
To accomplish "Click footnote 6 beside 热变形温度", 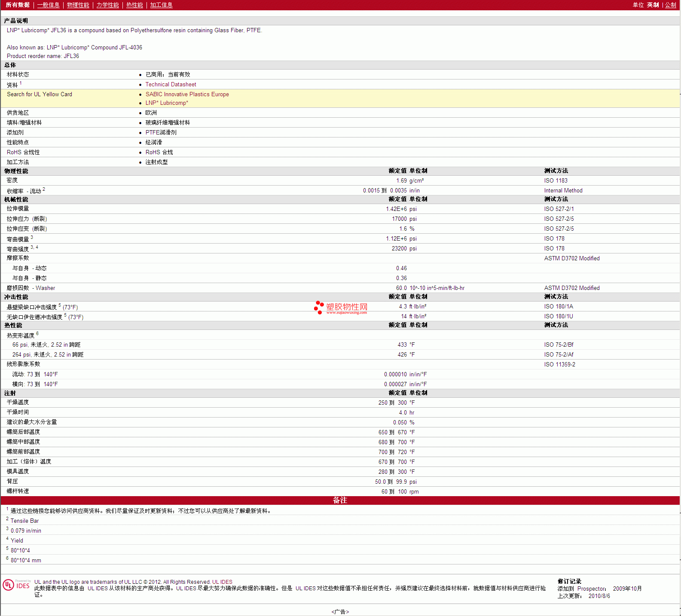I will point(37,333).
